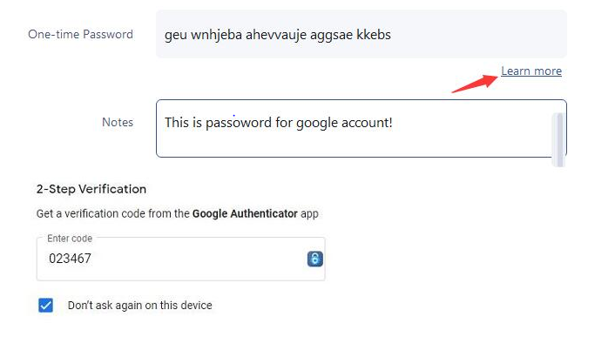The height and width of the screenshot is (364, 615).
Task: Click the "Get a verification code" instruction text
Action: (x=113, y=213)
